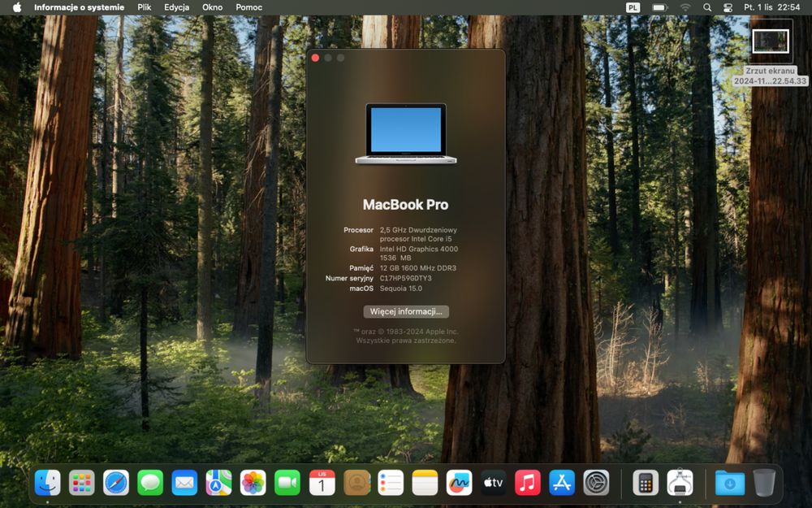812x508 pixels.
Task: Click the 12 GB 1600 MHz DDR3 memory value
Action: point(418,268)
